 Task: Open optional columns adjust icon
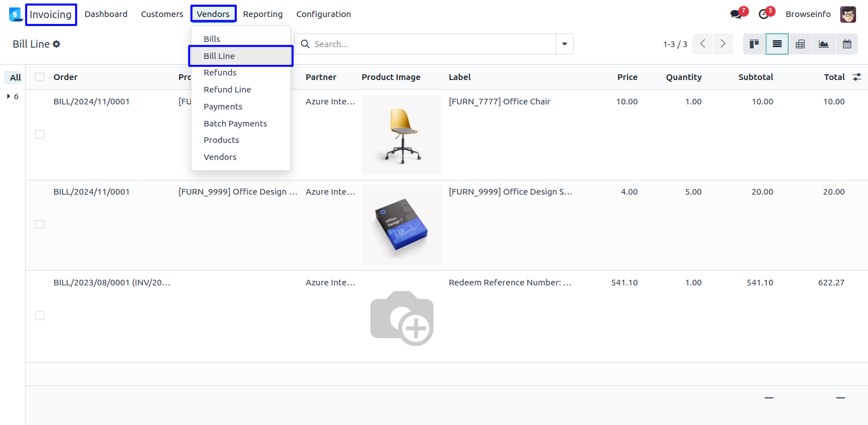point(857,77)
